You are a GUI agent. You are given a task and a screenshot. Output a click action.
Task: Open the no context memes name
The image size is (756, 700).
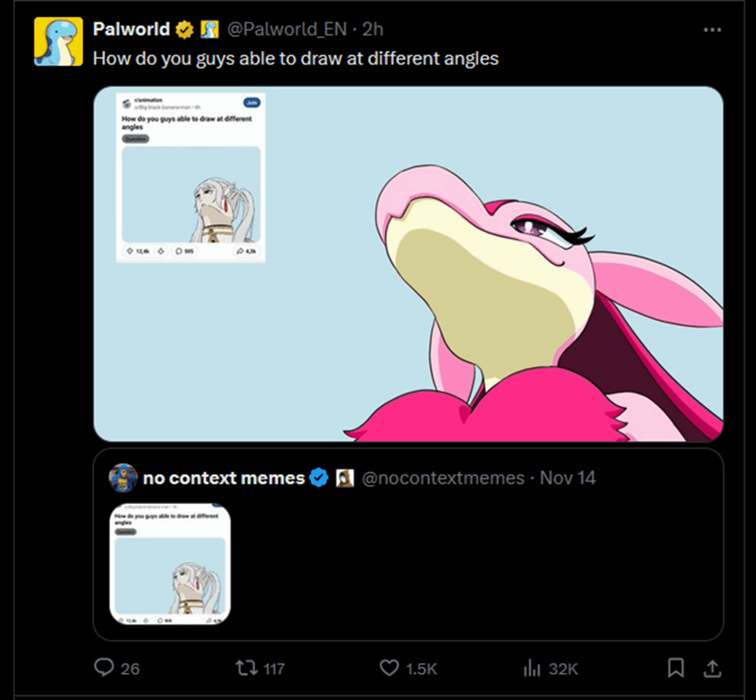coord(223,478)
